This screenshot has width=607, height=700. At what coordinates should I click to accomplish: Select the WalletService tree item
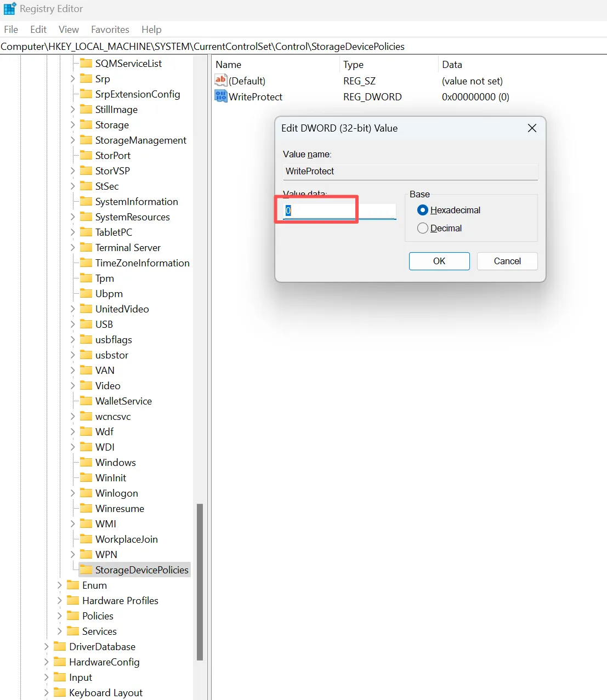point(123,401)
